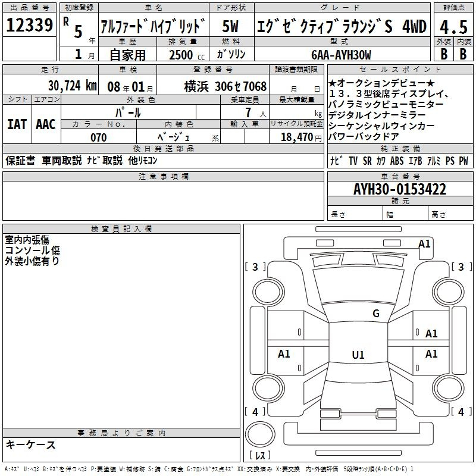Select SR sunroof equipment code

click(367, 161)
